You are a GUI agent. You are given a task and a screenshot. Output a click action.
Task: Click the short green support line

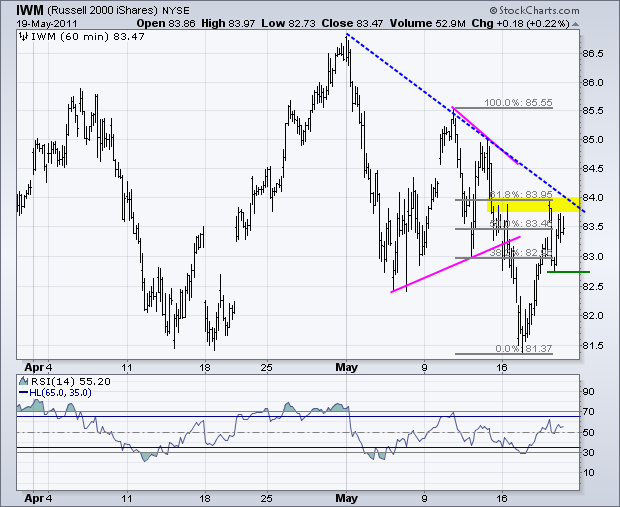(x=568, y=272)
